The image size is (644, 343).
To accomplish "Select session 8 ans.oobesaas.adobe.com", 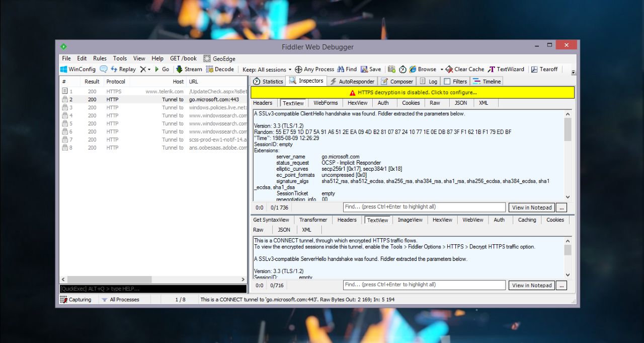I will pyautogui.click(x=154, y=148).
